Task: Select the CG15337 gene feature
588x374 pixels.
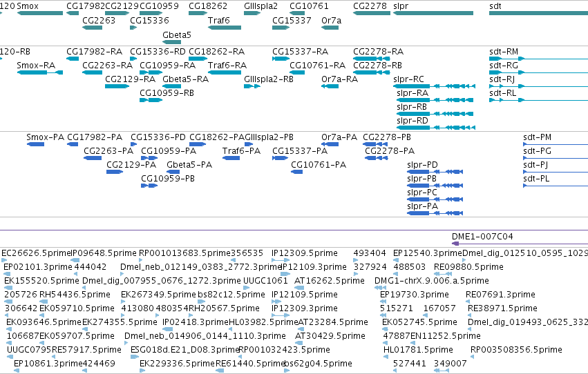Action: (x=281, y=28)
